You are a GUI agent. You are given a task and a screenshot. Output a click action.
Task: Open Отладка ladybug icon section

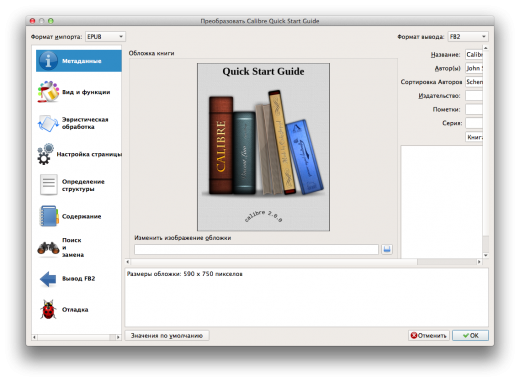48,309
